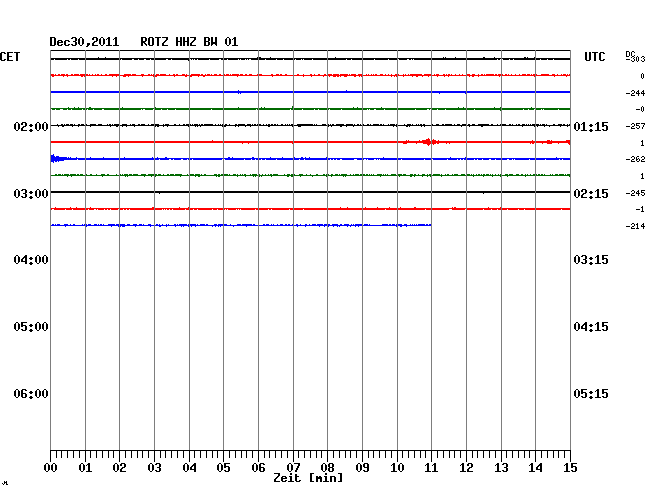
Task: Click the DC offset value -262
Action: 635,159
